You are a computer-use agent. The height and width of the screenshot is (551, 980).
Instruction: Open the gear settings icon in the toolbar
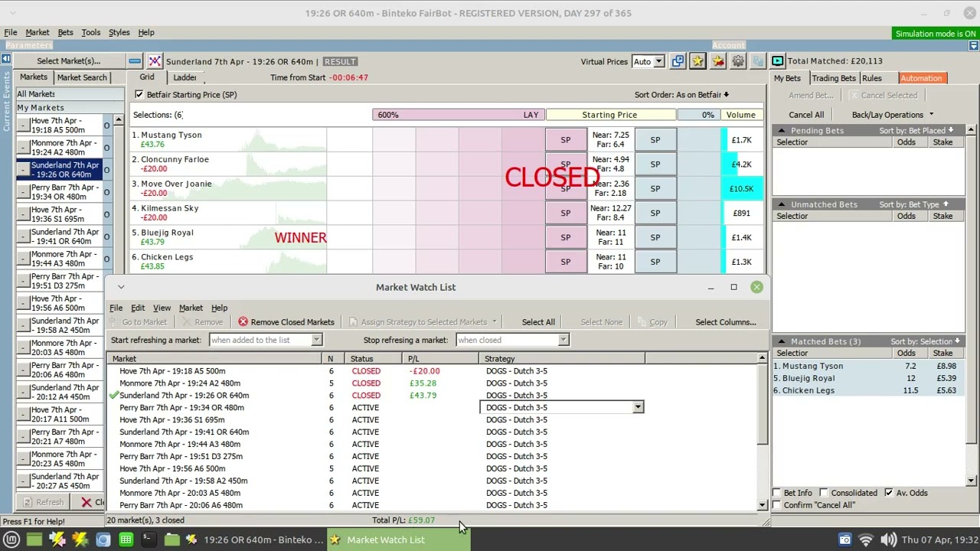pyautogui.click(x=738, y=61)
